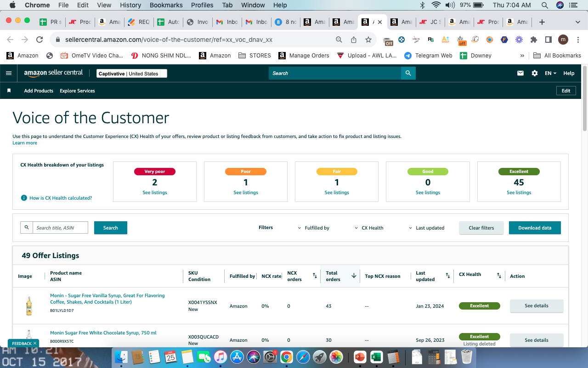Open a new Chrome tab with the plus button
Image resolution: width=588 pixels, height=368 pixels.
tap(542, 22)
